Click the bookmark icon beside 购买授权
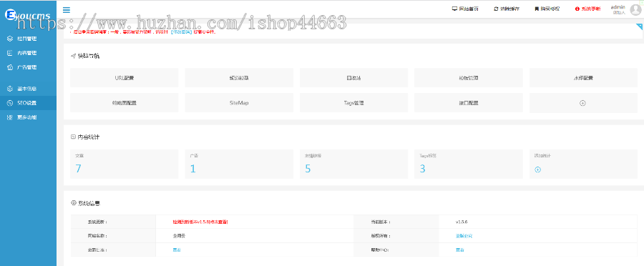This screenshot has height=266, width=644. (537, 9)
